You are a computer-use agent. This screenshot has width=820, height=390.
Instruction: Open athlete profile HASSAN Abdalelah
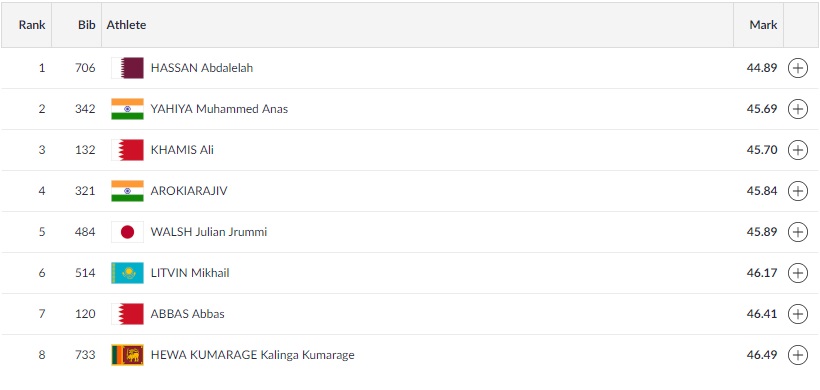point(202,68)
